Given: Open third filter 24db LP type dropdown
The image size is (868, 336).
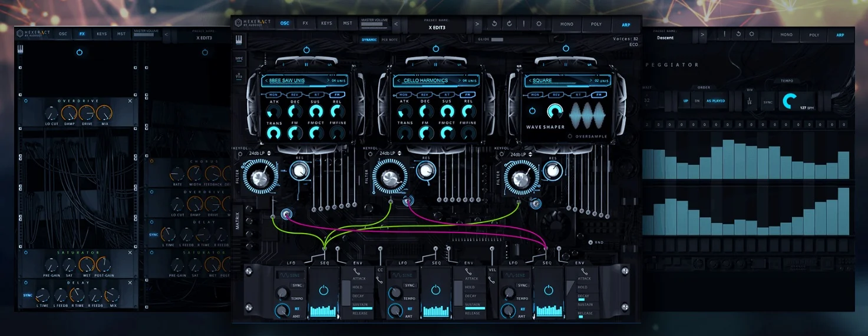Looking at the screenshot, I should 521,154.
